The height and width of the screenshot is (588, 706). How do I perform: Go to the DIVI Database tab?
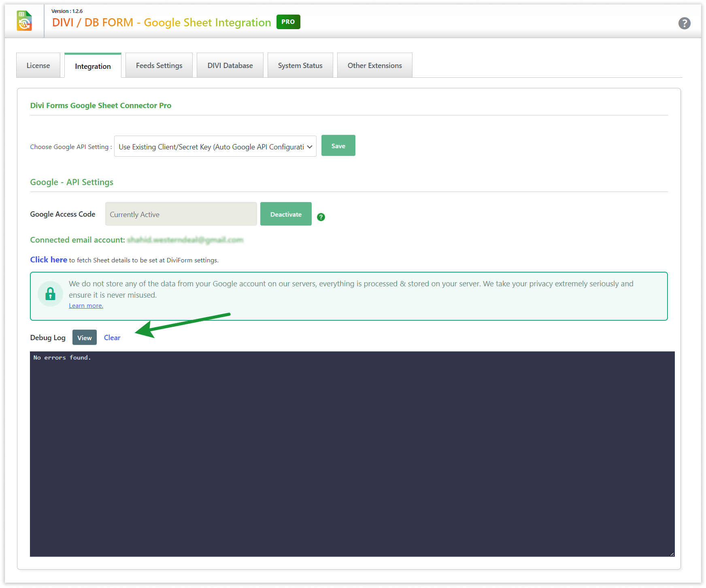pyautogui.click(x=230, y=66)
